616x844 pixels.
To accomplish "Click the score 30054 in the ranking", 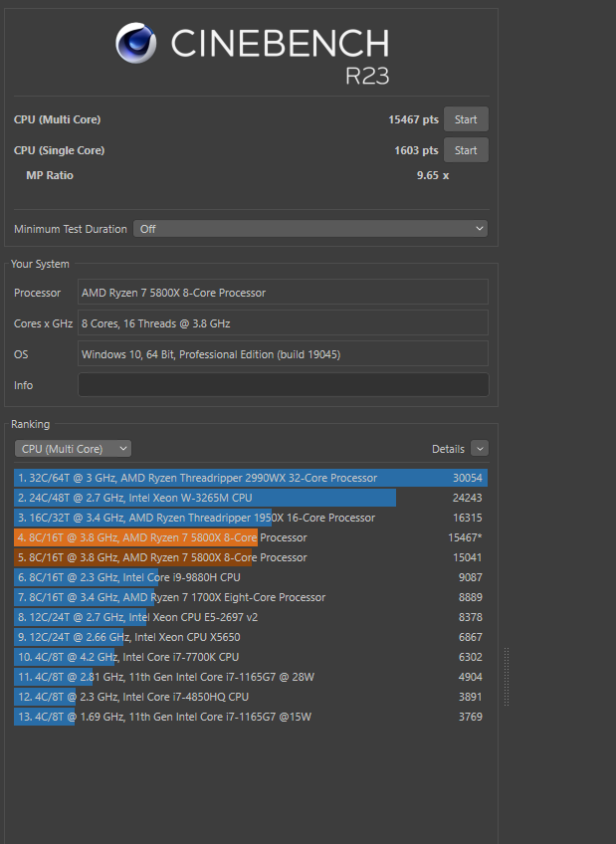I will 467,478.
